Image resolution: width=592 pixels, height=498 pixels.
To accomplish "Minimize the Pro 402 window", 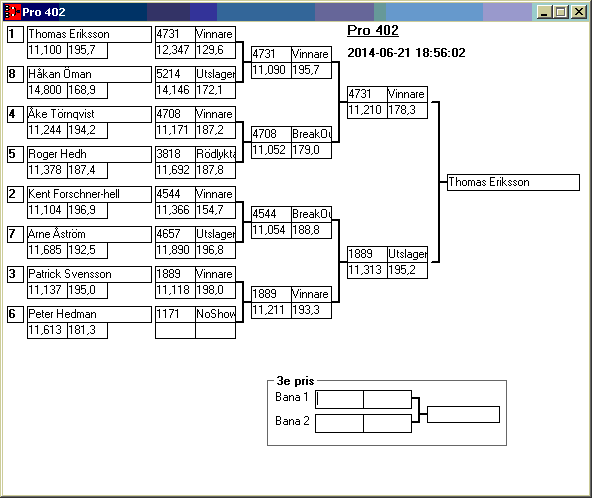I will [x=544, y=12].
